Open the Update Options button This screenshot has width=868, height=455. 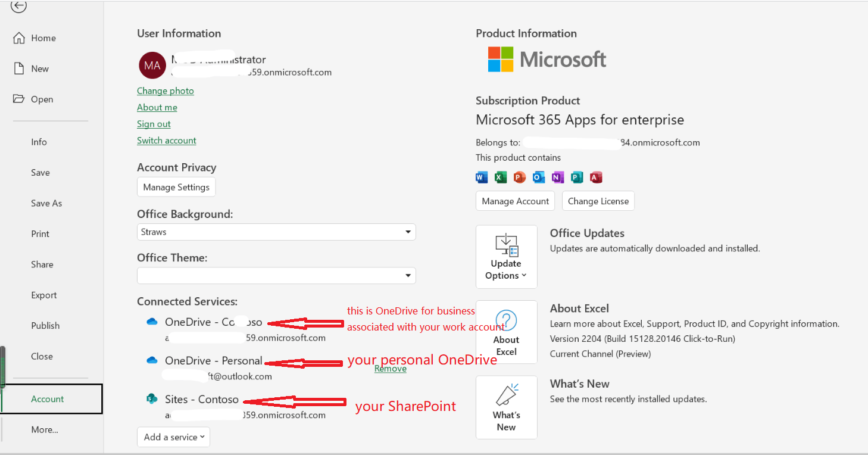507,257
